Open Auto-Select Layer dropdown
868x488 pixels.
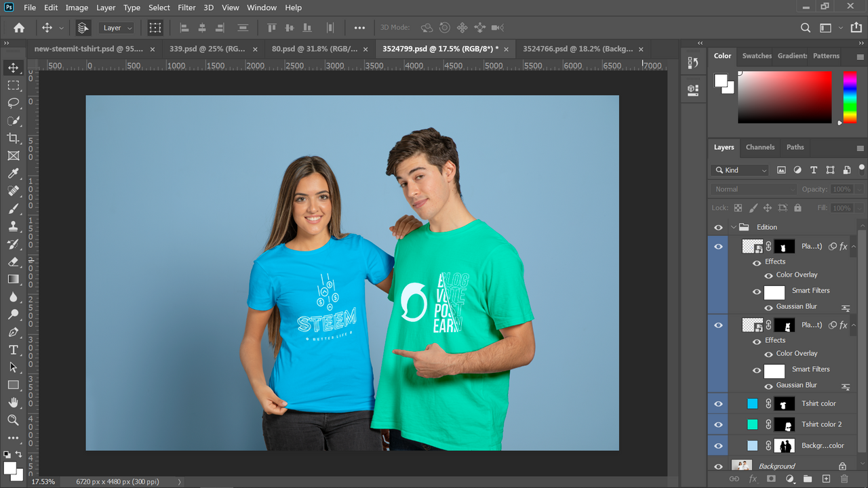pos(117,28)
